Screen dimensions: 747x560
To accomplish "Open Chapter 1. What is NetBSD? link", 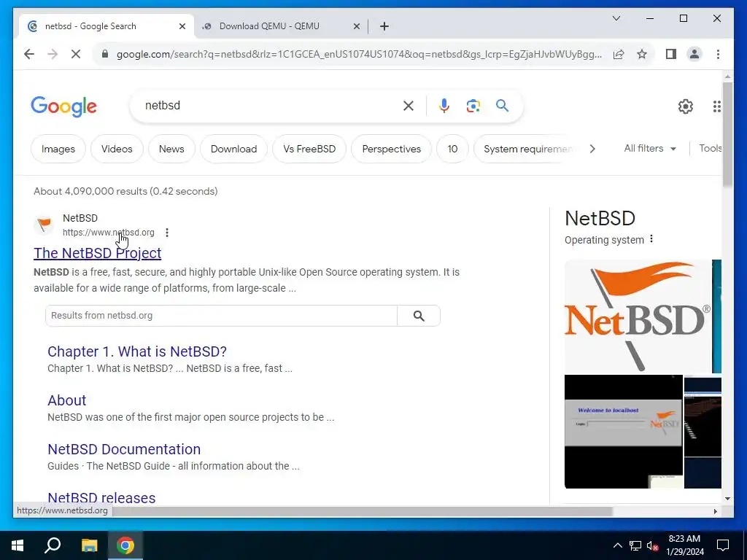I will [137, 351].
